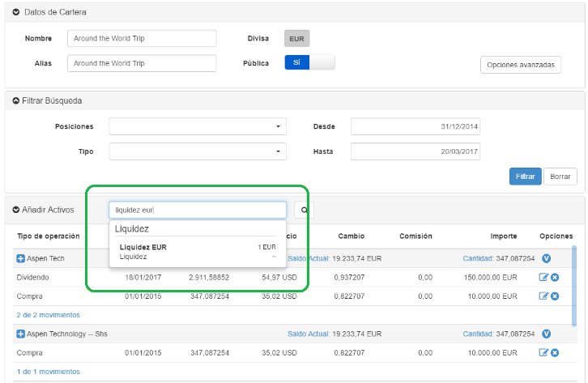Click the asset search box
Screen dimensions: 588x383
tap(198, 210)
